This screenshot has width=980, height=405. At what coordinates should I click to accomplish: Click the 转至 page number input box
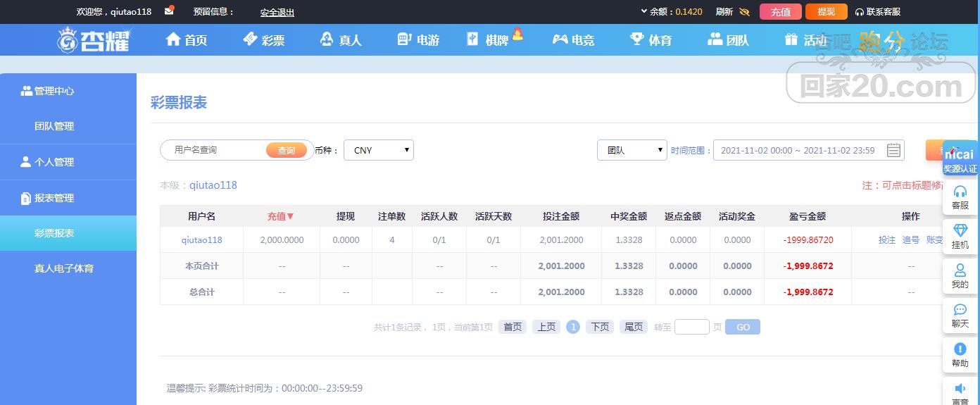point(691,327)
